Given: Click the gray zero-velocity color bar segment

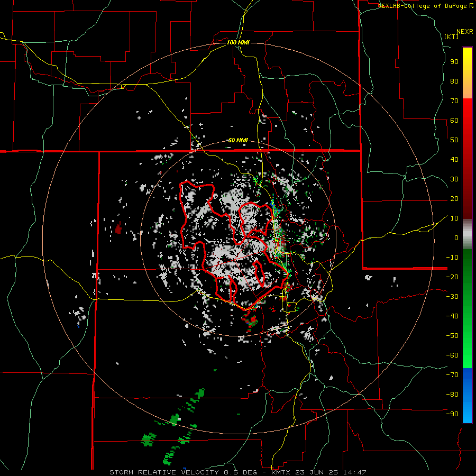Looking at the screenshot, I should (467, 234).
